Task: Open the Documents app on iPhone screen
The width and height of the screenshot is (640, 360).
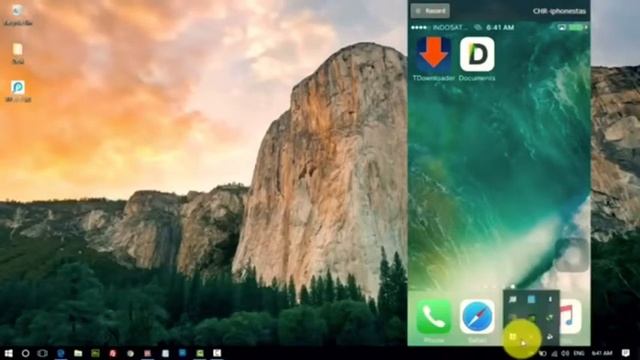Action: click(477, 55)
